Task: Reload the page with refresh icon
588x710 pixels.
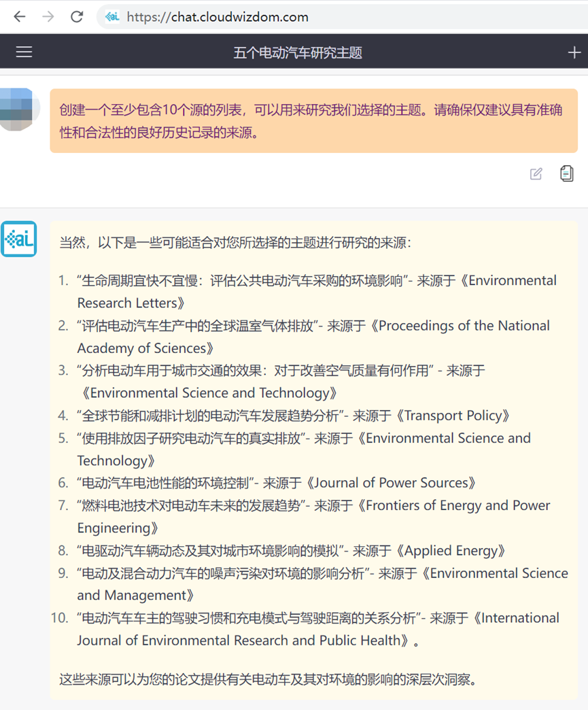Action: tap(77, 17)
